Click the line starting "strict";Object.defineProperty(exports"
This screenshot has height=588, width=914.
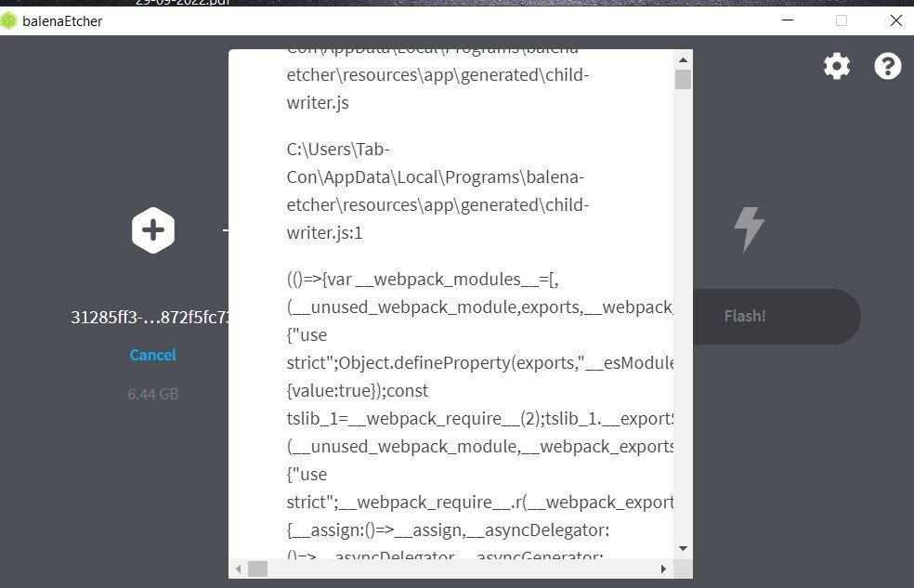479,363
